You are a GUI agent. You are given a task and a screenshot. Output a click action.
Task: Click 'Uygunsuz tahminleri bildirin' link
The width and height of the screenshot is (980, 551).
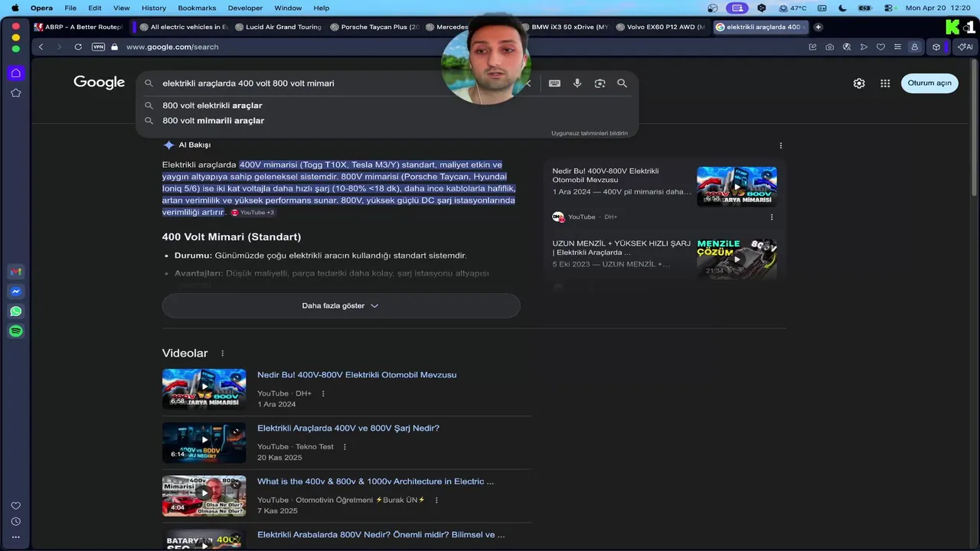[590, 133]
